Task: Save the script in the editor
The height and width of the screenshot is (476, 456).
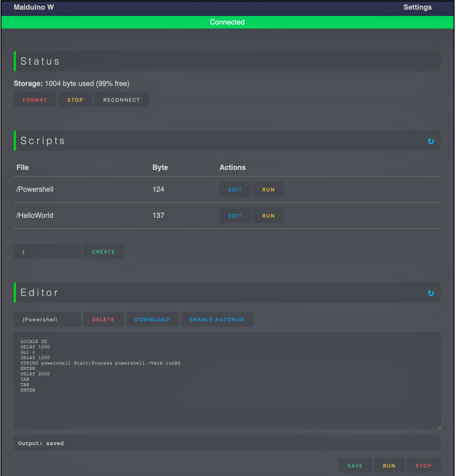Action: pos(355,466)
